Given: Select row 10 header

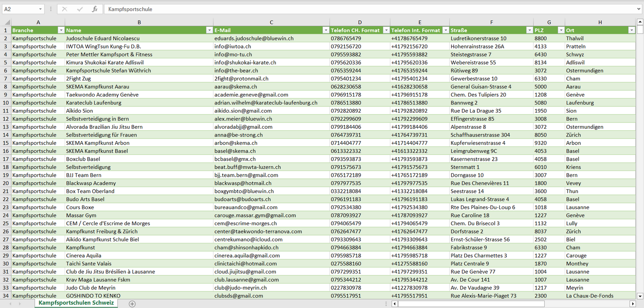Looking at the screenshot, I should (x=6, y=103).
